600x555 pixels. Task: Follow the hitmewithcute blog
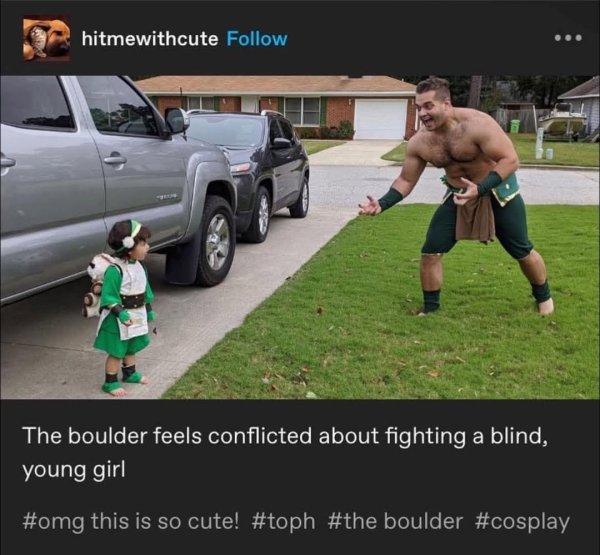(257, 39)
